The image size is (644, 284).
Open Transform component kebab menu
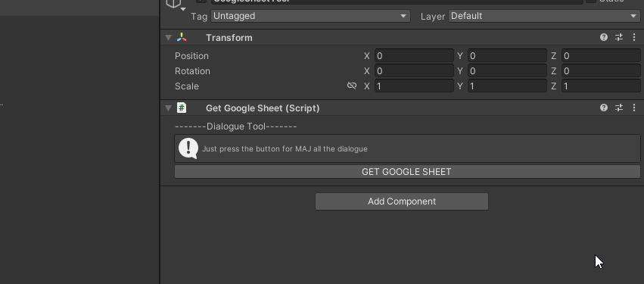pos(633,37)
